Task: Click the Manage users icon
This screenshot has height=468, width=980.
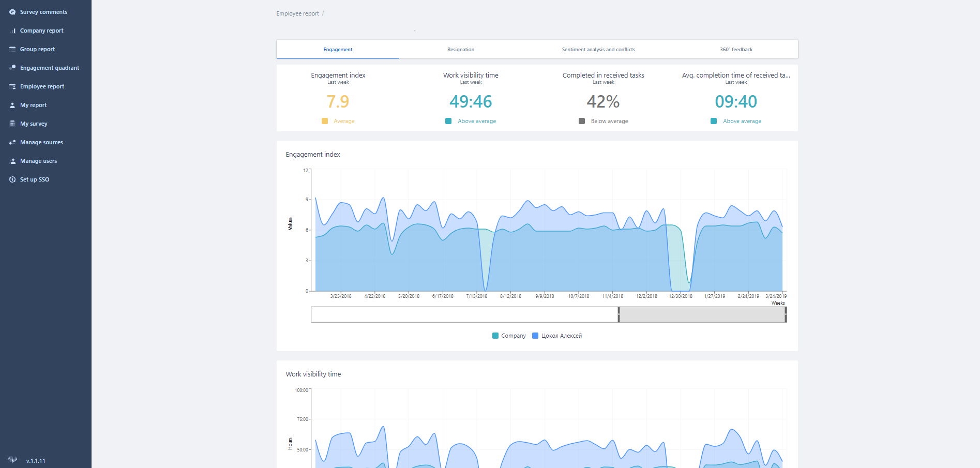Action: pyautogui.click(x=12, y=161)
